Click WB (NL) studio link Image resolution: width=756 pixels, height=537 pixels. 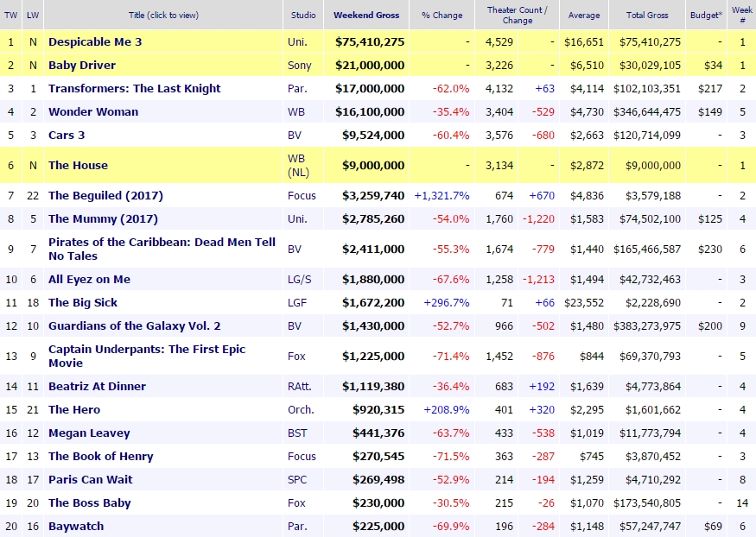[298, 165]
